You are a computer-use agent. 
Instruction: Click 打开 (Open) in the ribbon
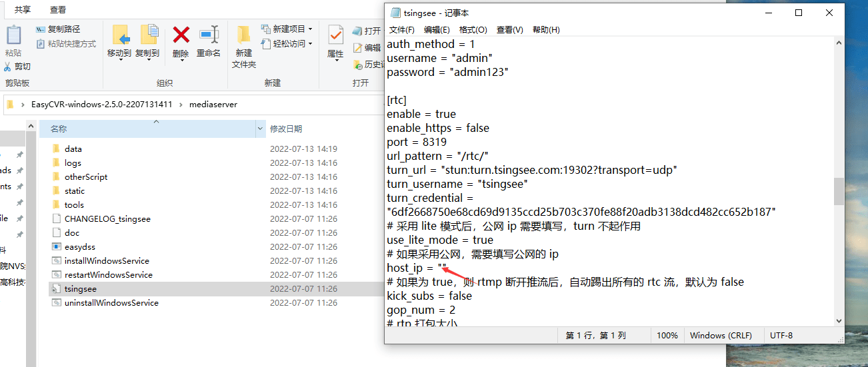[367, 31]
